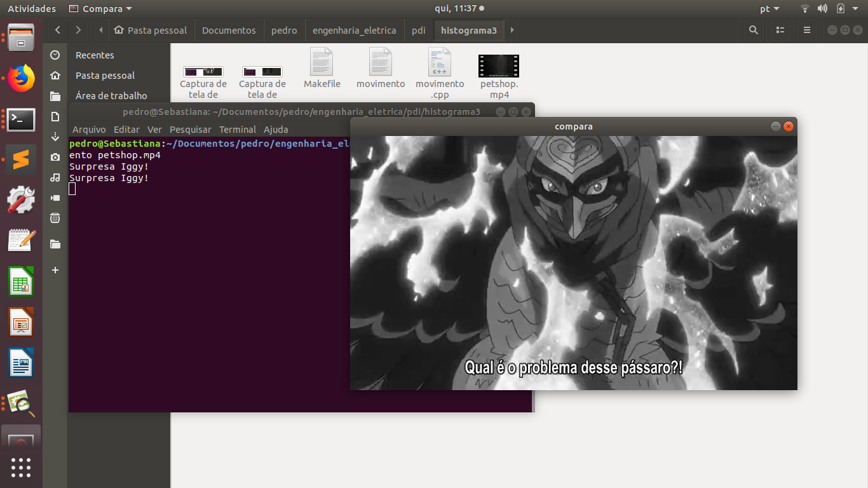Open Recentes in the sidebar
The image size is (868, 488).
pyautogui.click(x=95, y=55)
